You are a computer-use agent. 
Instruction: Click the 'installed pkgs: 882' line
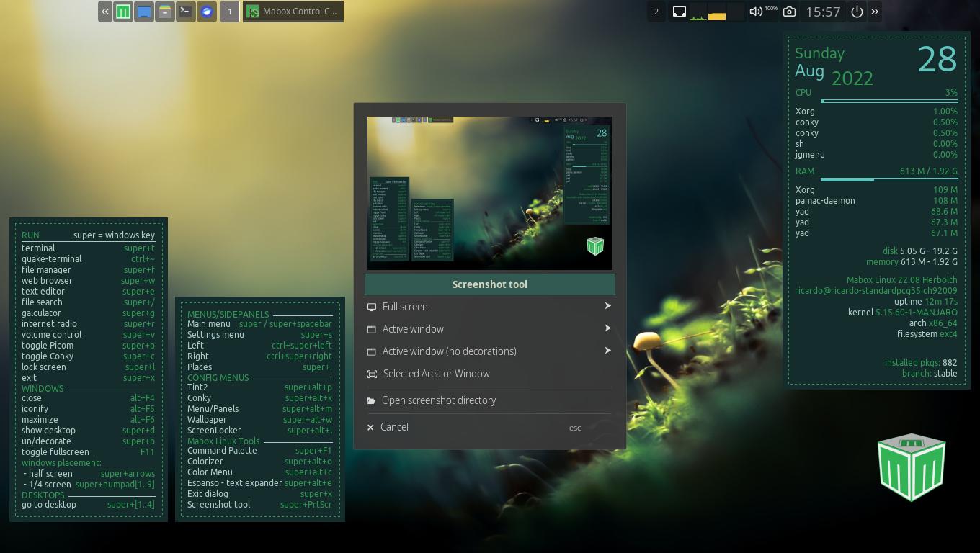(921, 362)
